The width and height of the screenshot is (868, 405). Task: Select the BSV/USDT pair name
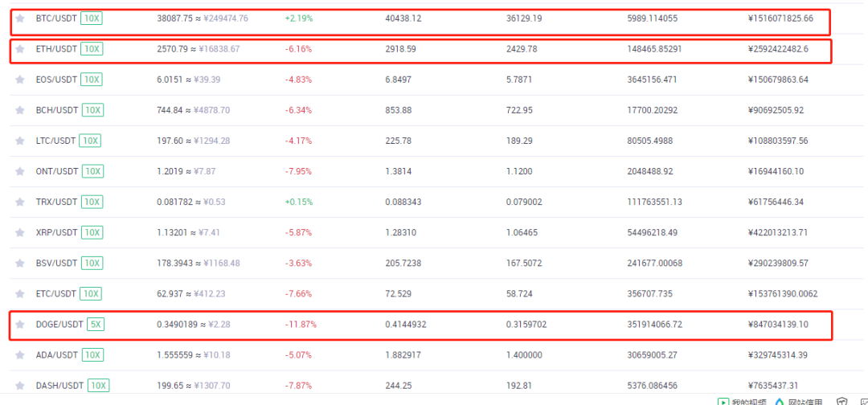(56, 263)
